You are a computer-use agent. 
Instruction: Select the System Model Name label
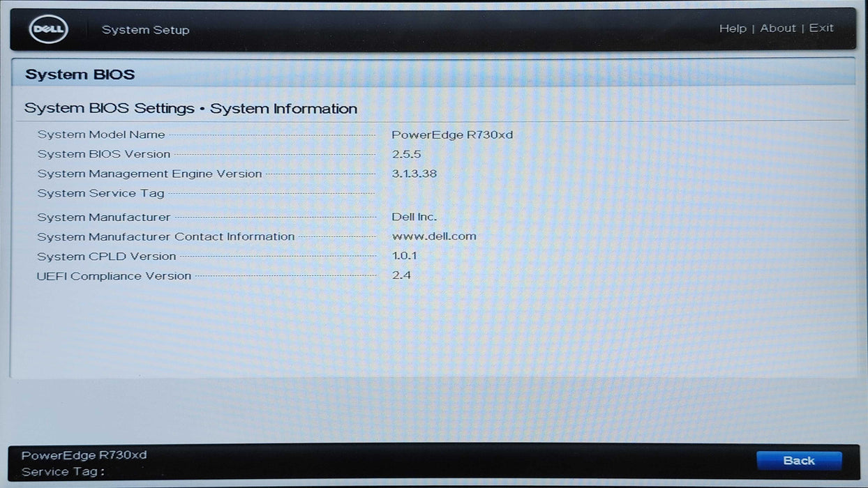tap(101, 135)
